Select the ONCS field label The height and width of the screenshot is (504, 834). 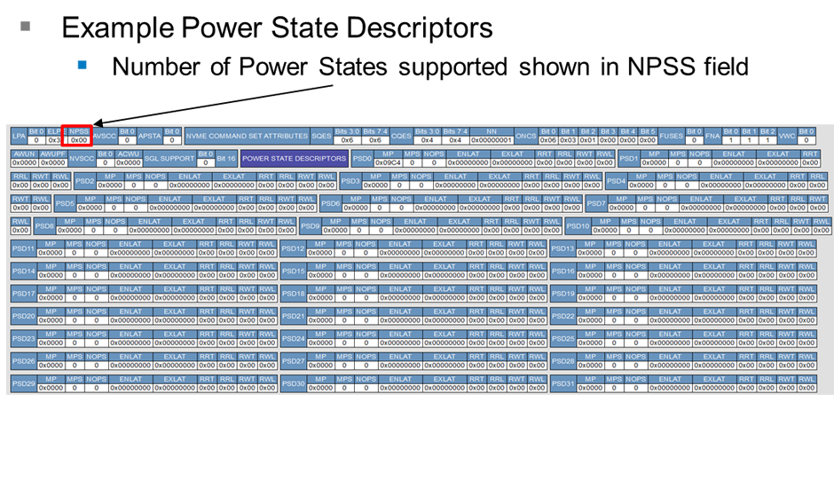526,136
